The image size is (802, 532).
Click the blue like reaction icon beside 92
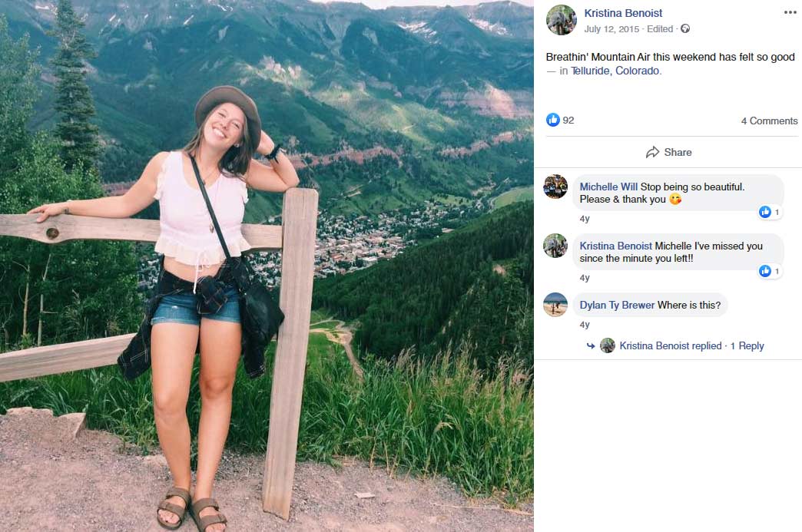[553, 120]
